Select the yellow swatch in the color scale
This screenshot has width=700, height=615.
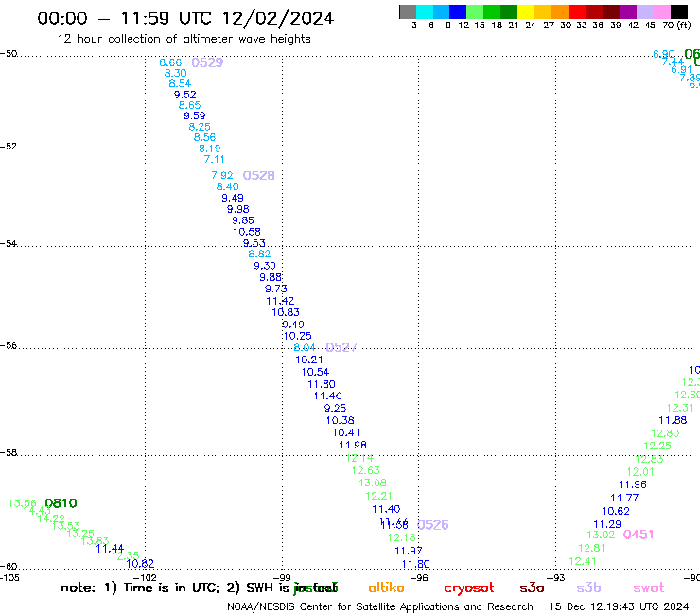(x=526, y=11)
